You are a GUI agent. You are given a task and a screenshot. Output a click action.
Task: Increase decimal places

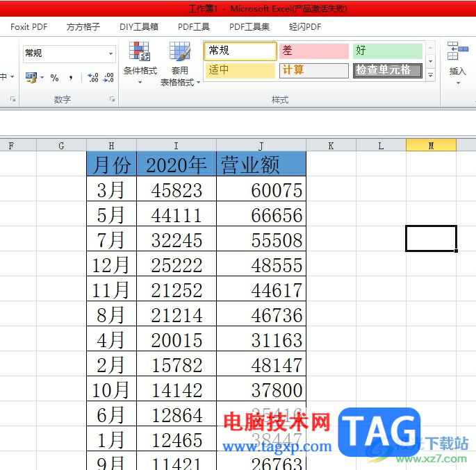pos(93,78)
